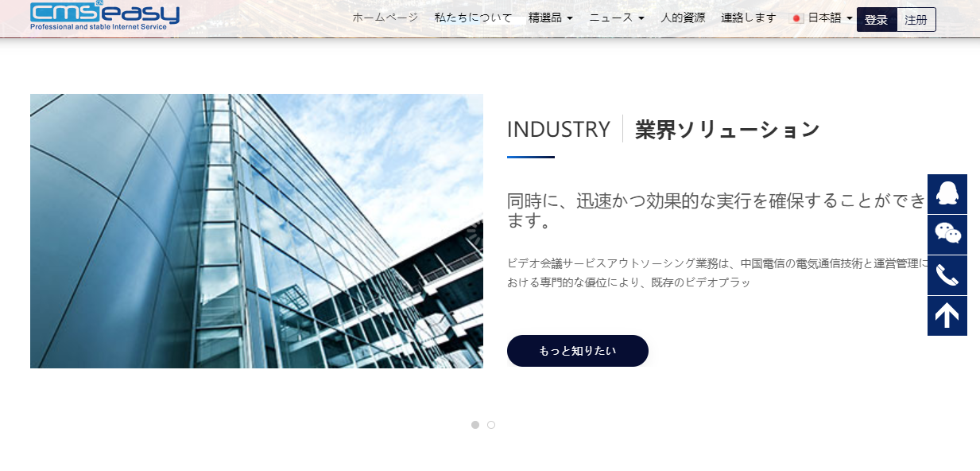Image resolution: width=980 pixels, height=471 pixels.
Task: Select the WeChat messenger icon in sidebar
Action: point(947,234)
